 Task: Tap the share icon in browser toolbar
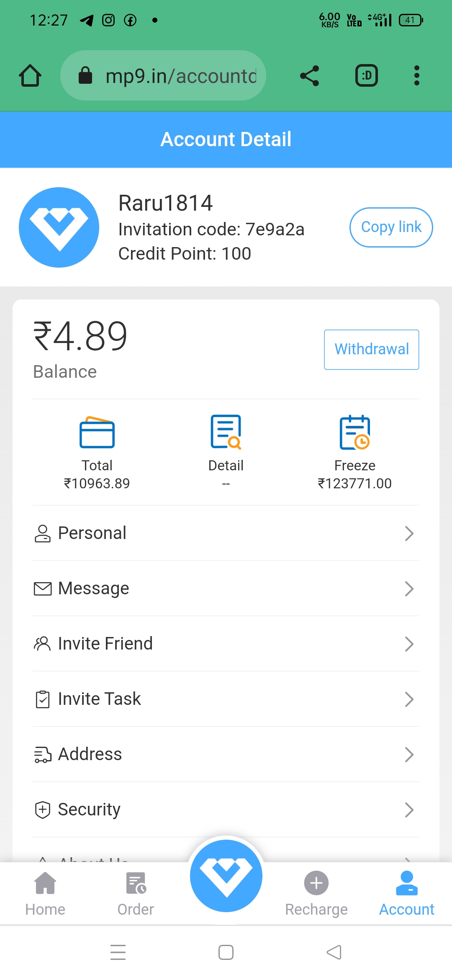(x=310, y=76)
